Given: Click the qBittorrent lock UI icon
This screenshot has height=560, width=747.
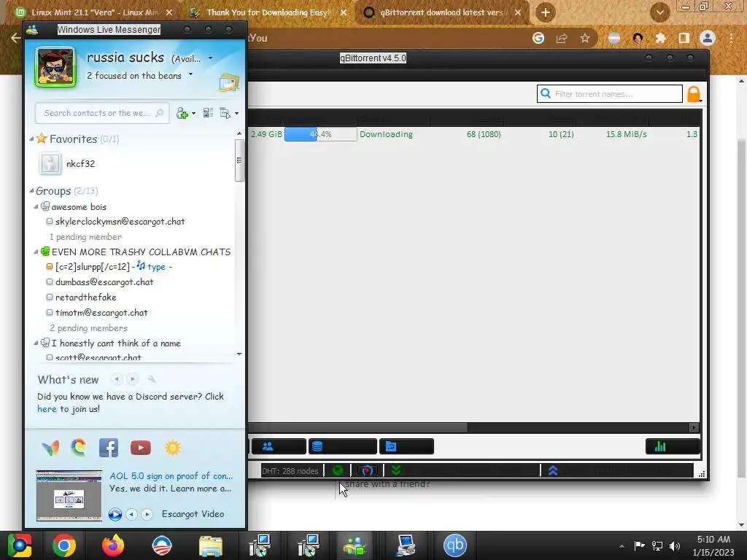Looking at the screenshot, I should (x=694, y=94).
